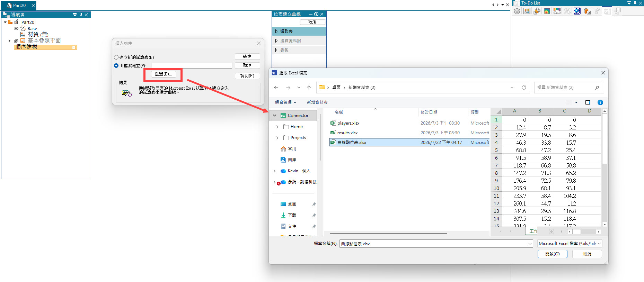Click 說明(H) help button in 插入物件 dialog

click(x=247, y=76)
